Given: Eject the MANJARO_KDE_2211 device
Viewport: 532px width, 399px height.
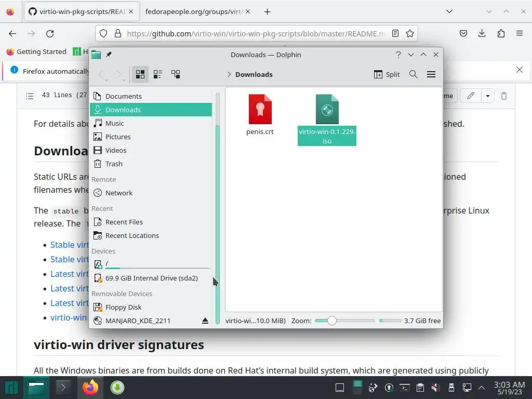Looking at the screenshot, I should [205, 321].
